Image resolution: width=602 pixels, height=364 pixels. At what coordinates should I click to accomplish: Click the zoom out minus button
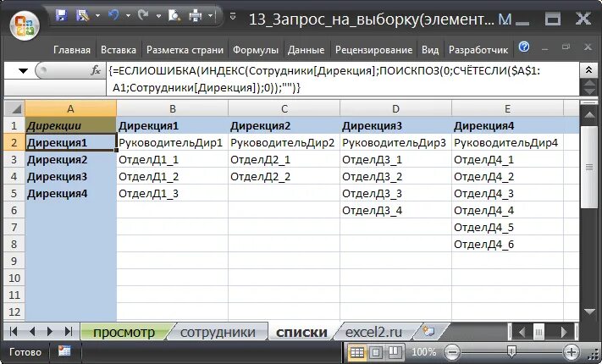pos(453,351)
